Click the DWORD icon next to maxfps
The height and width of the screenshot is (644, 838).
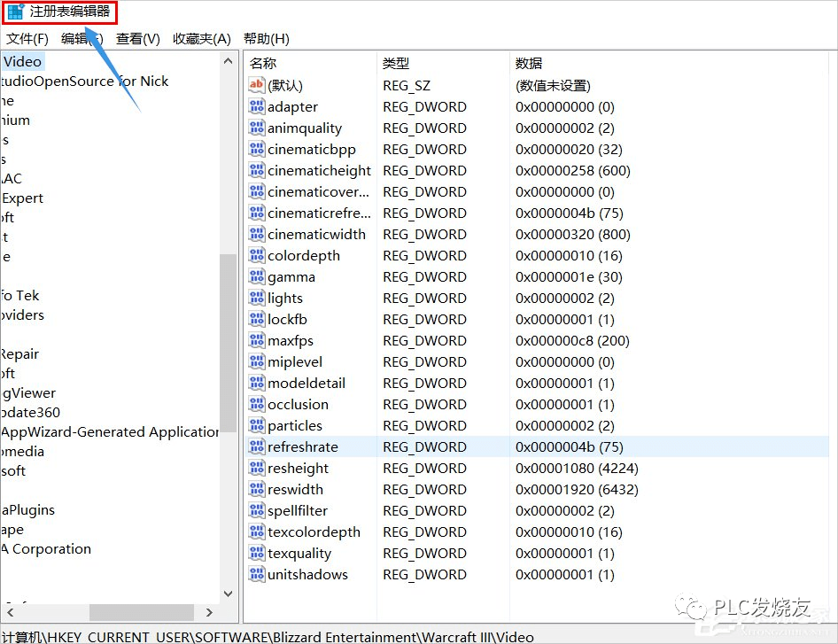[256, 341]
